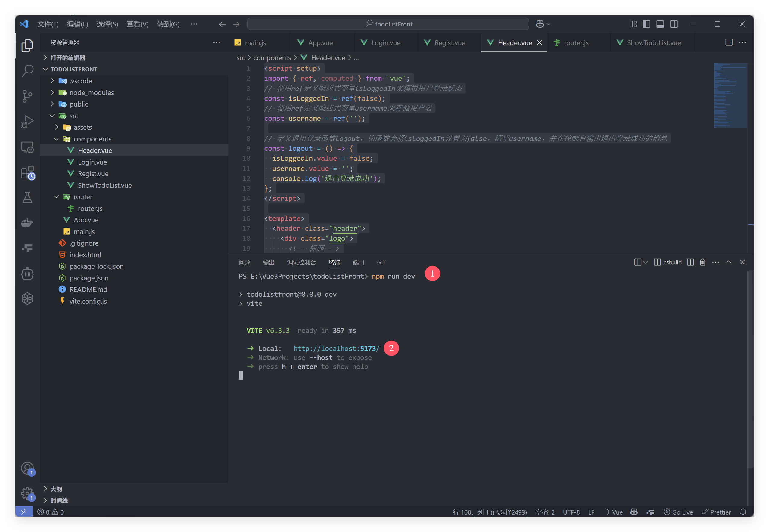Click Copilot status icon in status bar
This screenshot has height=532, width=769.
634,512
